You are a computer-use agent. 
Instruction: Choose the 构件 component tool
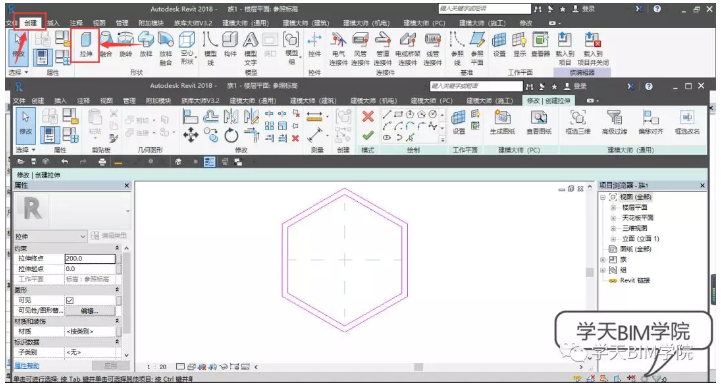230,45
